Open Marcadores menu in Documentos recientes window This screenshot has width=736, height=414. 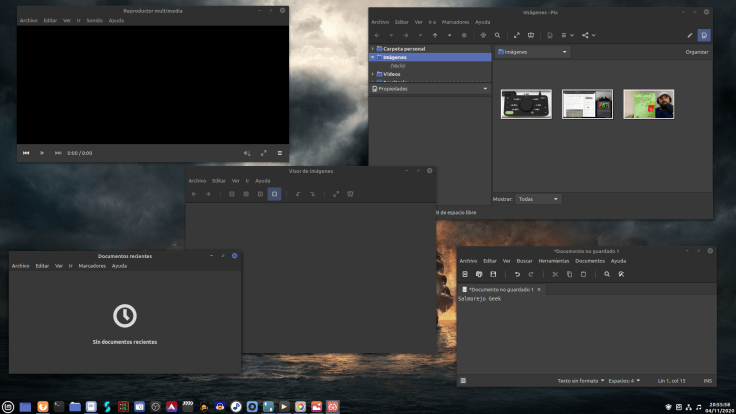(92, 266)
